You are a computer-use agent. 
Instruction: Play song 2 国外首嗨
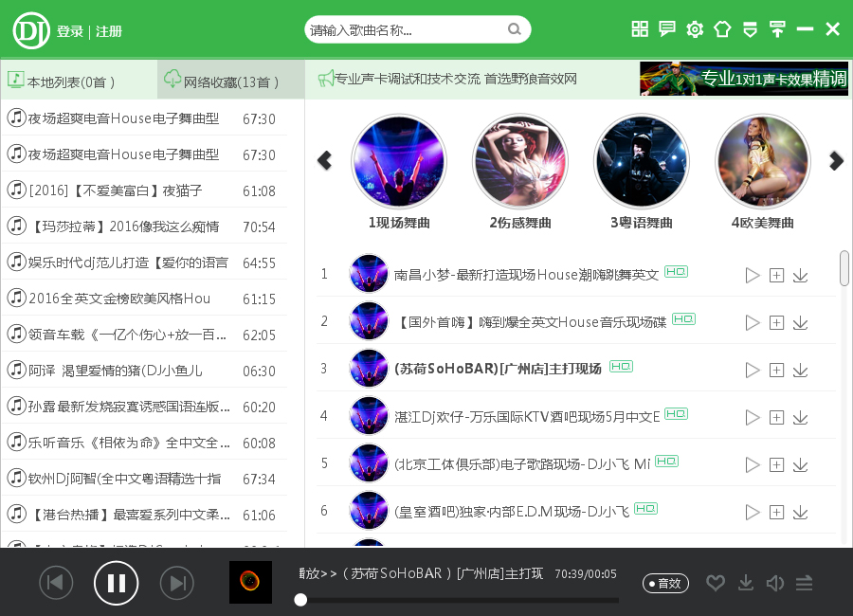click(753, 323)
